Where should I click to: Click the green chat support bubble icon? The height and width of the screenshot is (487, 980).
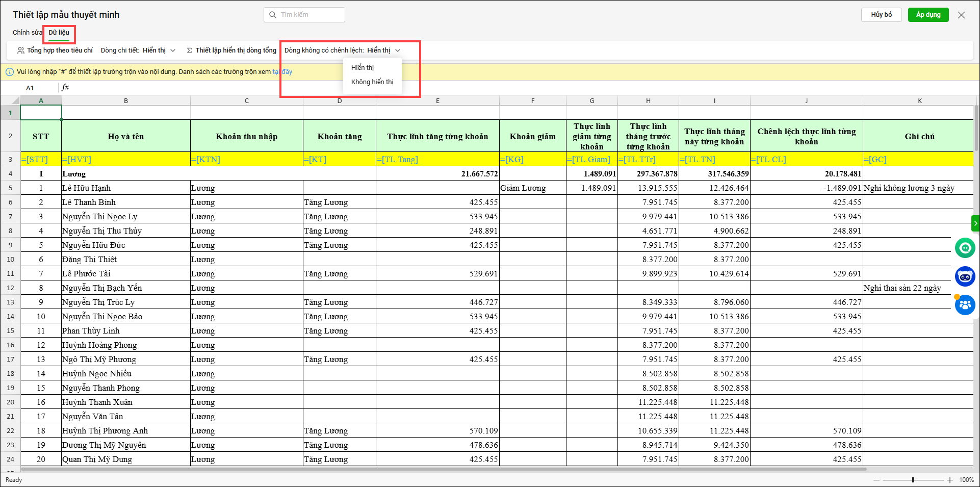point(965,248)
